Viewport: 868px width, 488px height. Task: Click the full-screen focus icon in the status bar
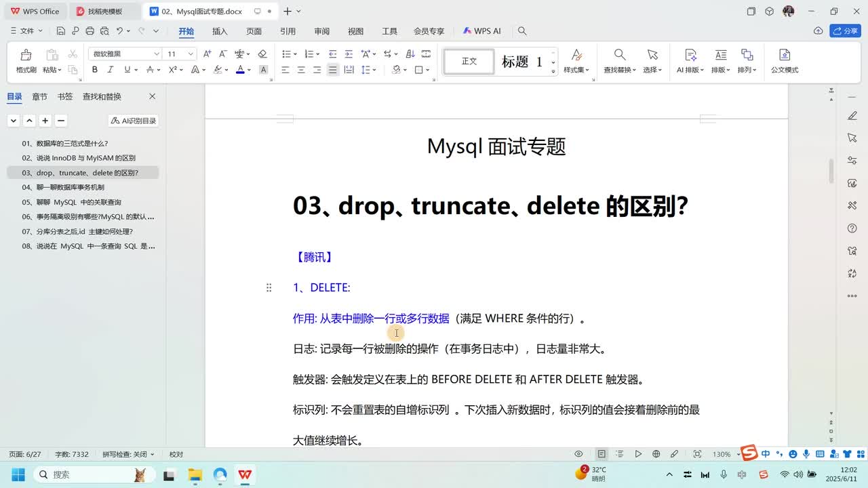point(697,454)
